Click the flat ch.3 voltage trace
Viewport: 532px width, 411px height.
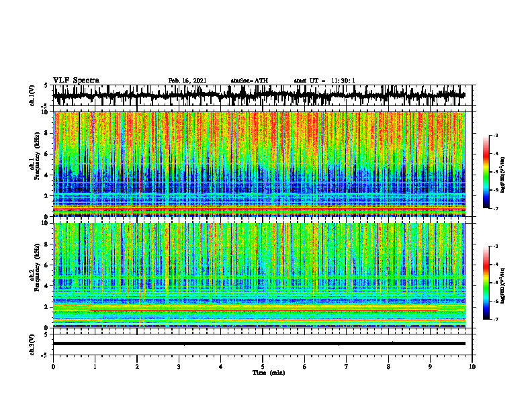259,344
